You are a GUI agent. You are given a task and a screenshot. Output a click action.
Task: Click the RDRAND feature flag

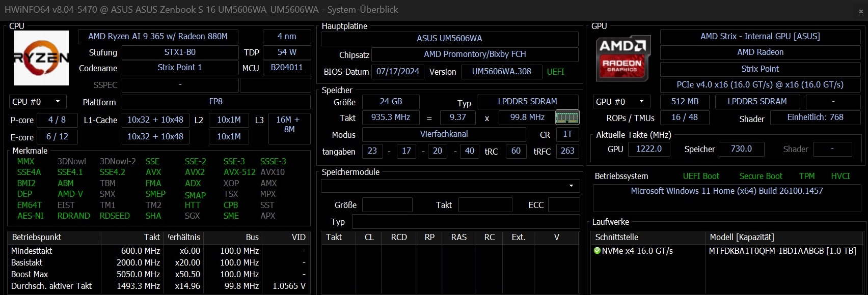tap(74, 216)
